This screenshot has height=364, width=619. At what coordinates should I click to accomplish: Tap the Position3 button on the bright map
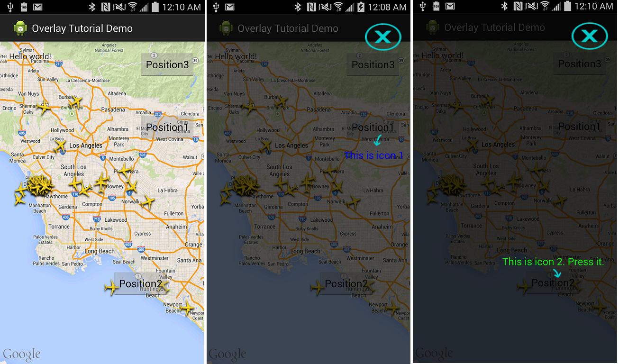167,64
